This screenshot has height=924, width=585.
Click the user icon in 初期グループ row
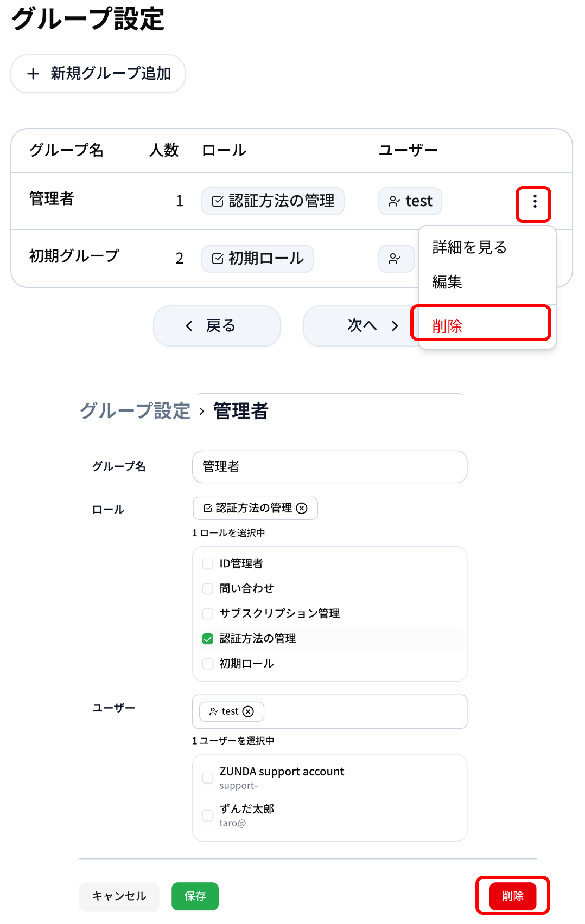[395, 259]
